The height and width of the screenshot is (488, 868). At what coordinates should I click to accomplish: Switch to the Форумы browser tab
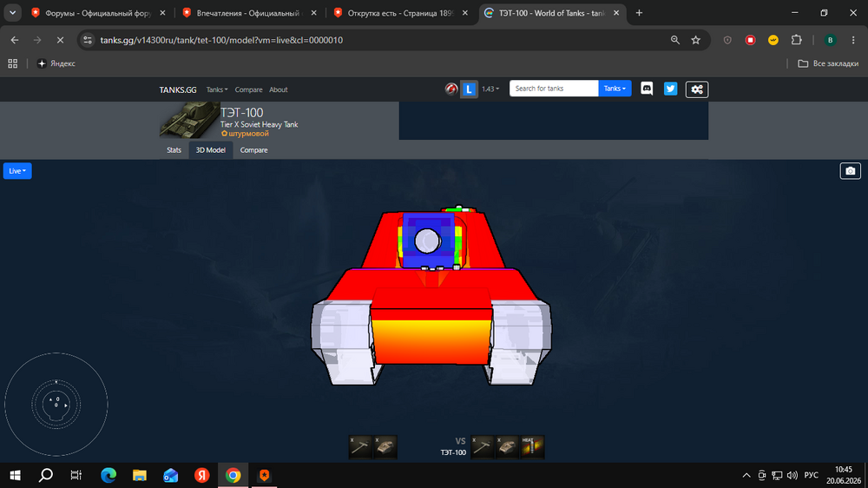click(x=97, y=13)
